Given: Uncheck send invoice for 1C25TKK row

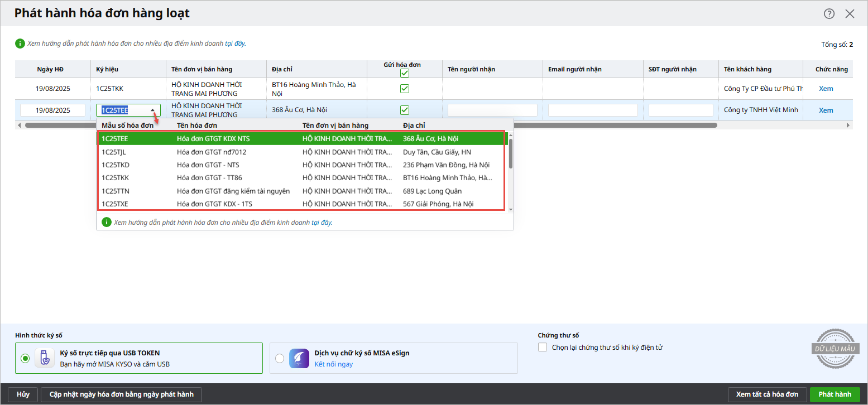Looking at the screenshot, I should point(405,89).
